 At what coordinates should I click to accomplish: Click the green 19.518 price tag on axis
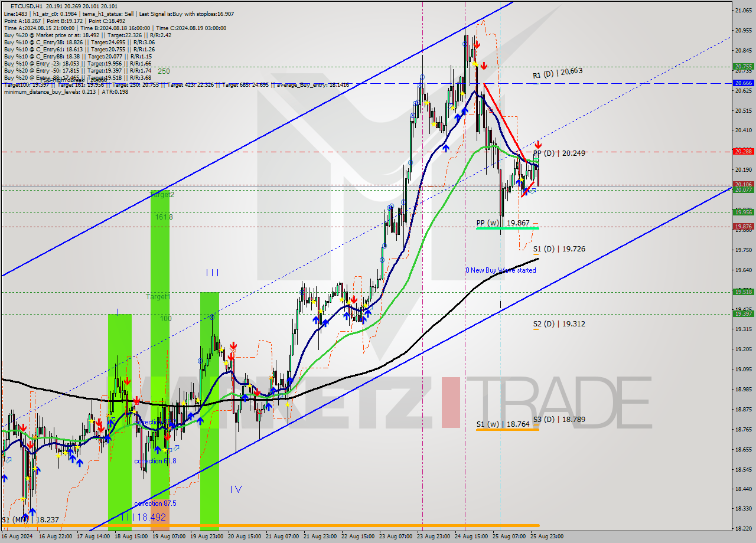tap(743, 292)
